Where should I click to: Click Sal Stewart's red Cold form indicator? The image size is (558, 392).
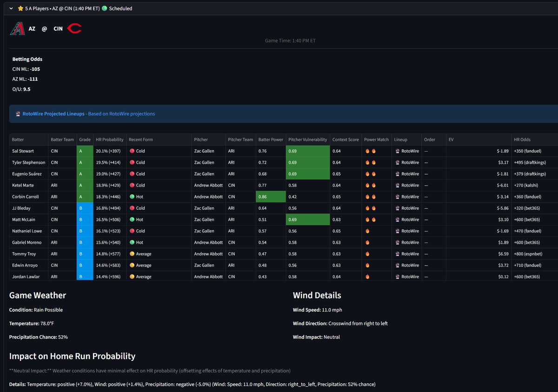click(x=132, y=151)
